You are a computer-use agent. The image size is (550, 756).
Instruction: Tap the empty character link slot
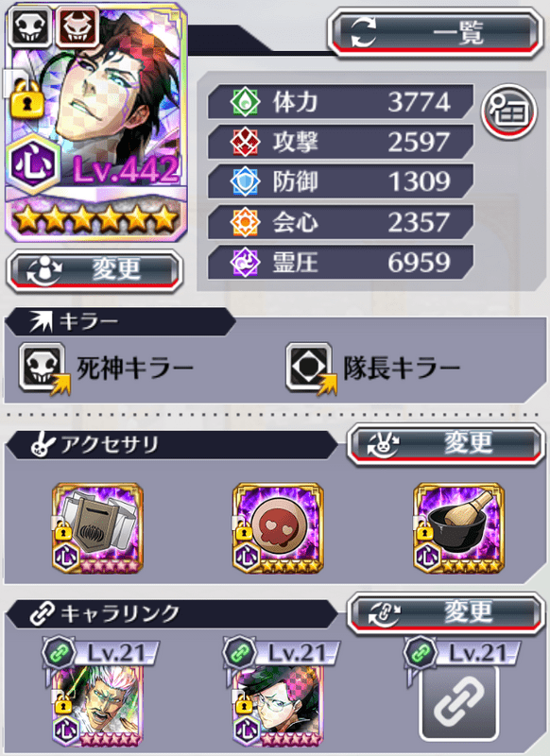coord(458,703)
